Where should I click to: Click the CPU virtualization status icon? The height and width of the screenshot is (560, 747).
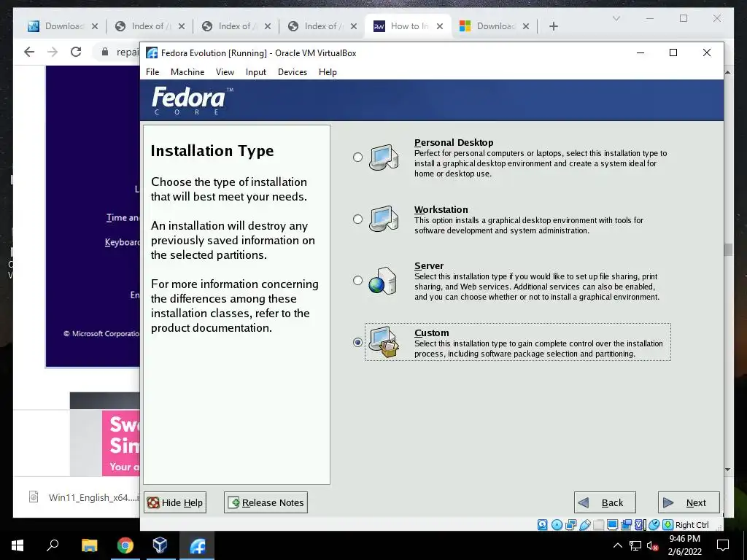pyautogui.click(x=639, y=525)
